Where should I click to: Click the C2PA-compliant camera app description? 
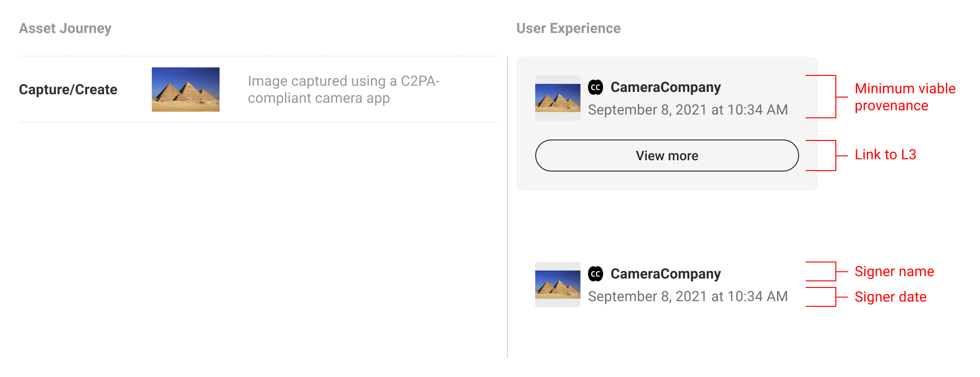pyautogui.click(x=343, y=90)
